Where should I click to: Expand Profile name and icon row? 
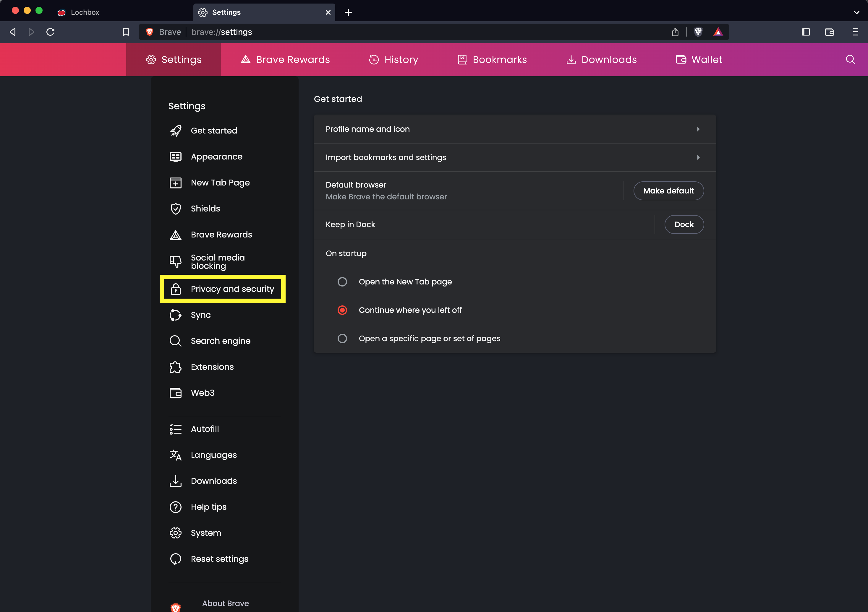[x=514, y=129]
